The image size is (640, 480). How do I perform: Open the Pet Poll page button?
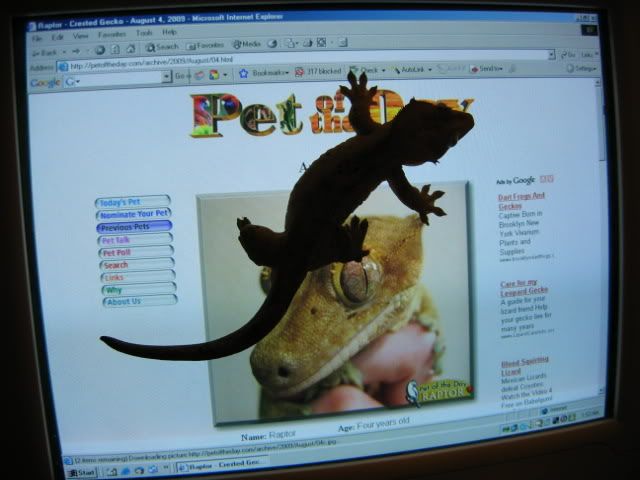[x=136, y=252]
